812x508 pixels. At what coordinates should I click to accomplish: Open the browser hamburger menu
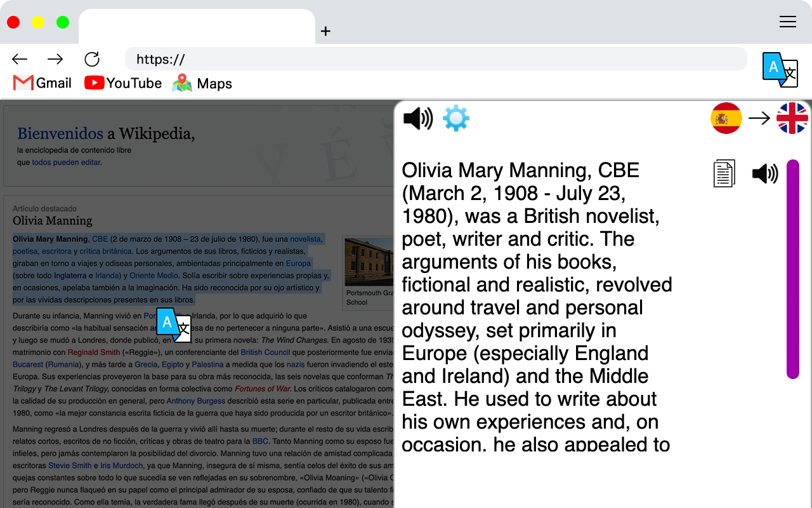[788, 22]
